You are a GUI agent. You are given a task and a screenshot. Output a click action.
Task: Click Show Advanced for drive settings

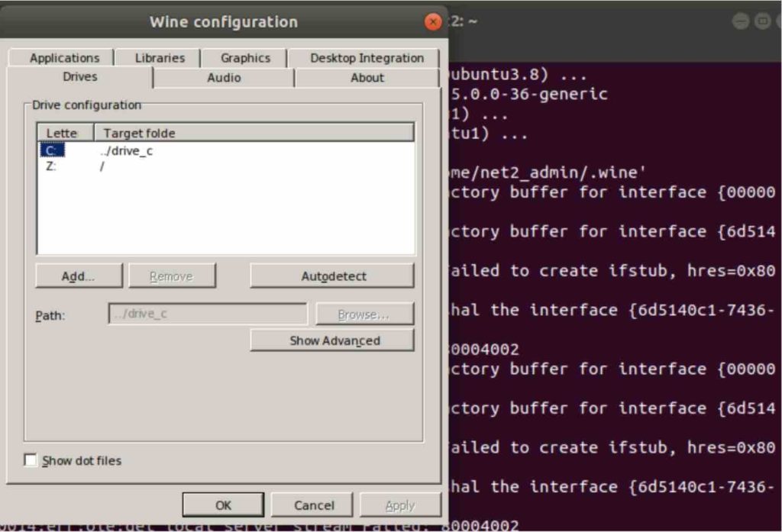pos(331,340)
